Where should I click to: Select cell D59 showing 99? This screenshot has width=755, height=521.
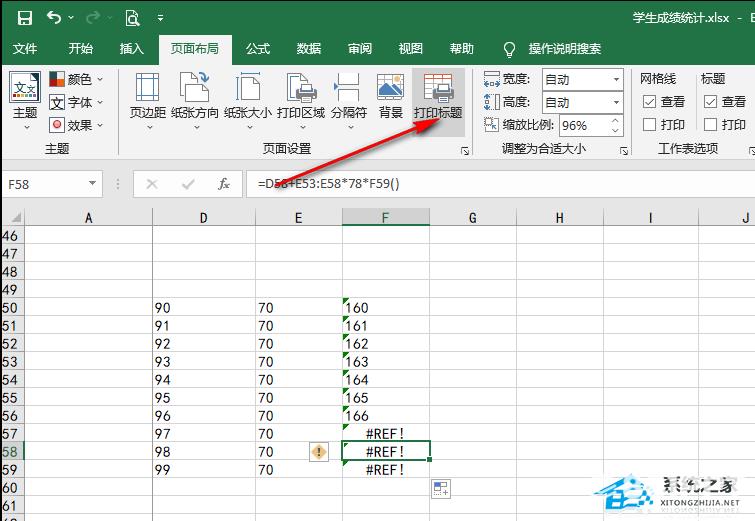pos(204,469)
